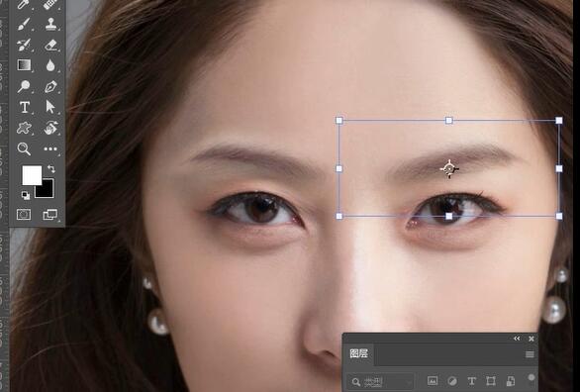Select the Clone Stamp tool
The width and height of the screenshot is (580, 392).
tap(50, 24)
